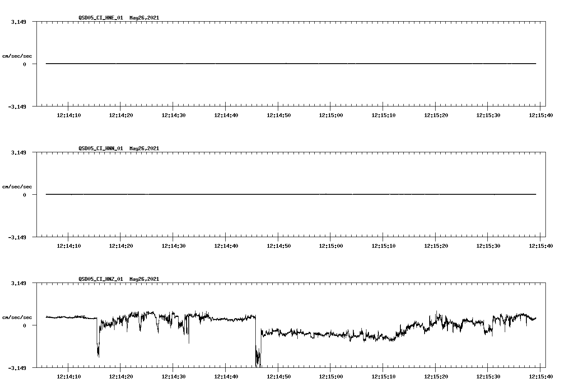Click the May26,2021 date on the top plot

pos(144,18)
